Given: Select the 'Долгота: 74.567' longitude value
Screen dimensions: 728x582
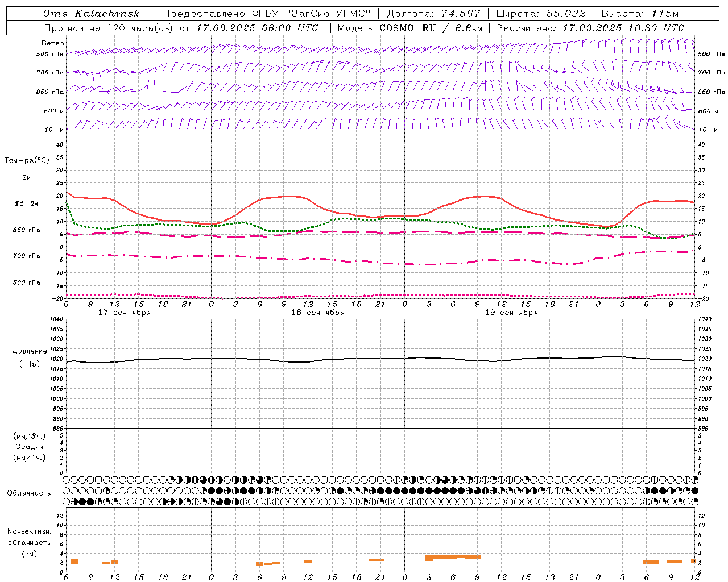Looking at the screenshot, I should pyautogui.click(x=434, y=14).
